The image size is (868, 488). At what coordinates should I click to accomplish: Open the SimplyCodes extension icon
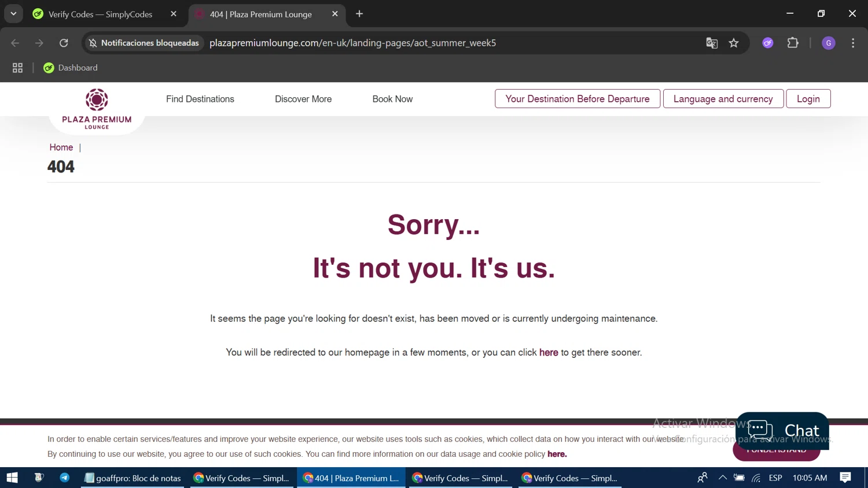pos(768,43)
